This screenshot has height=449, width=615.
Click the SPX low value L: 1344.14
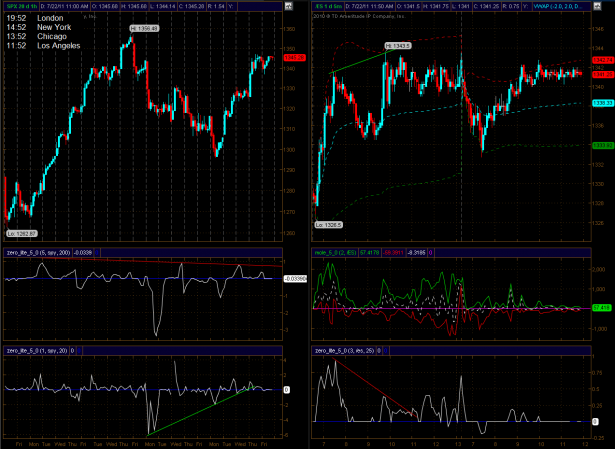[163, 6]
